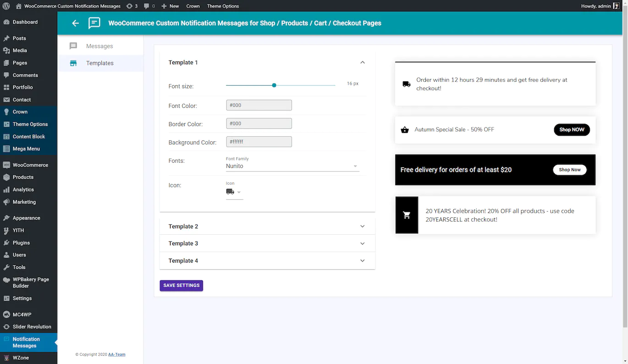Open the Content Block menu item
628x364 pixels.
tap(28, 136)
